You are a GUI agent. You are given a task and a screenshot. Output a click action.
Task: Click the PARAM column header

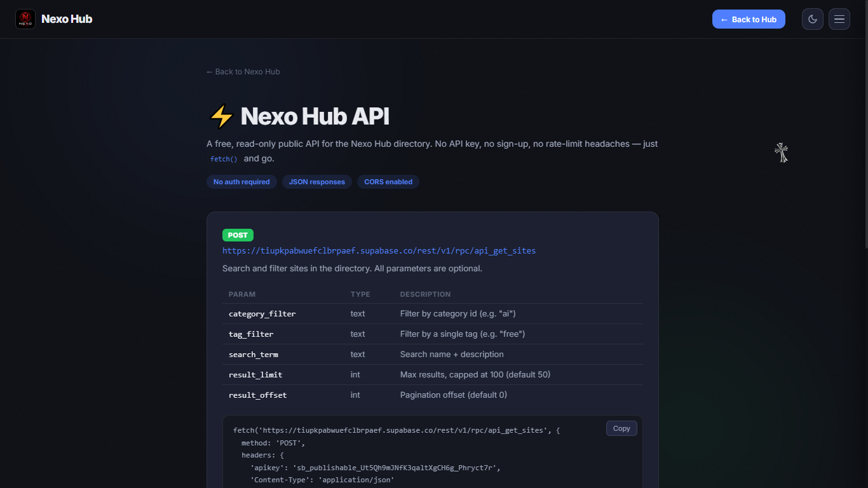pos(242,294)
